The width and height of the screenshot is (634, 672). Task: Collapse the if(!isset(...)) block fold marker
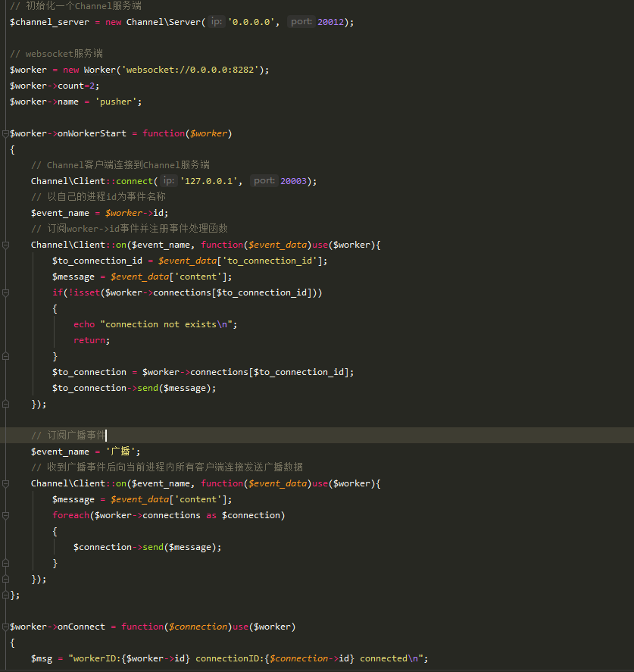[5, 292]
